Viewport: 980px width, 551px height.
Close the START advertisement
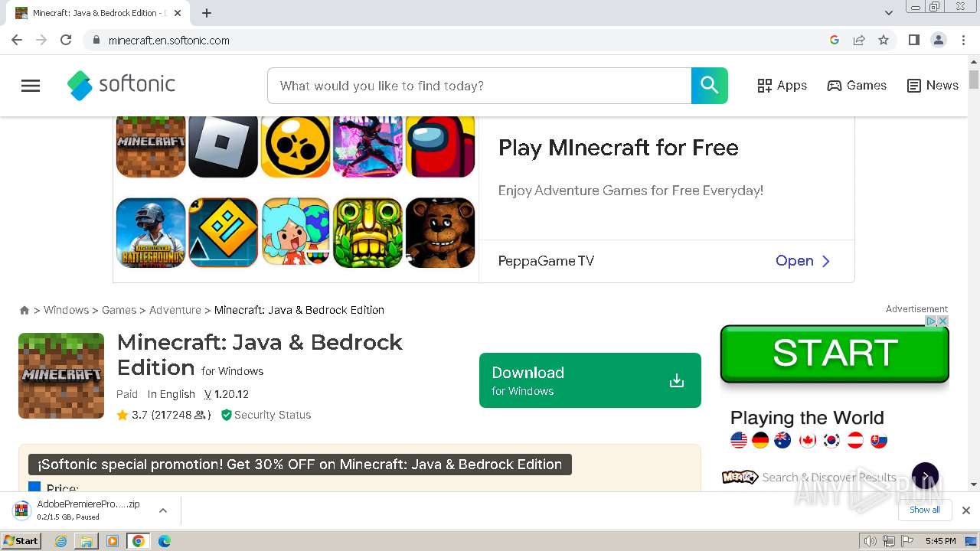[943, 321]
